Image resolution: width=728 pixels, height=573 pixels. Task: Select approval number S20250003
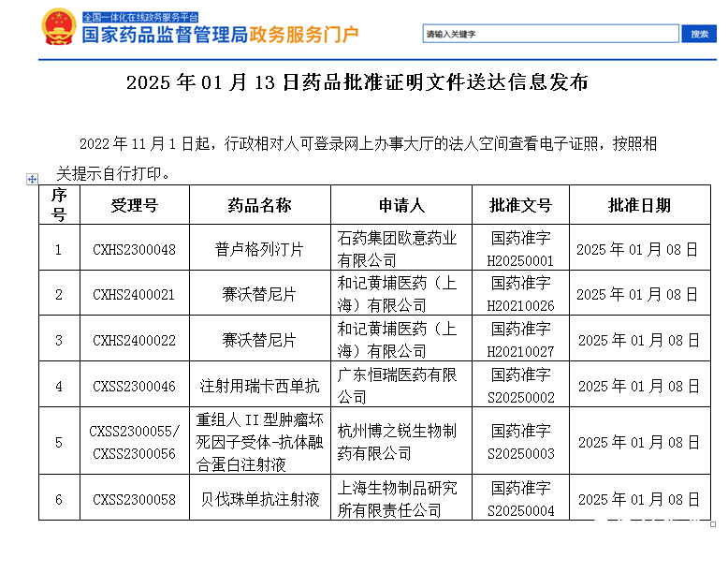tap(520, 453)
